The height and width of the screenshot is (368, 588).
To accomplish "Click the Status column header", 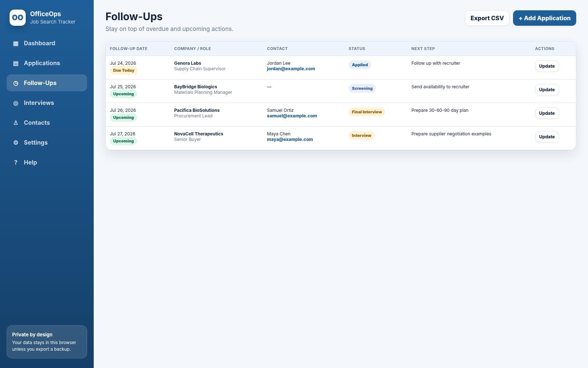I will click(x=357, y=49).
